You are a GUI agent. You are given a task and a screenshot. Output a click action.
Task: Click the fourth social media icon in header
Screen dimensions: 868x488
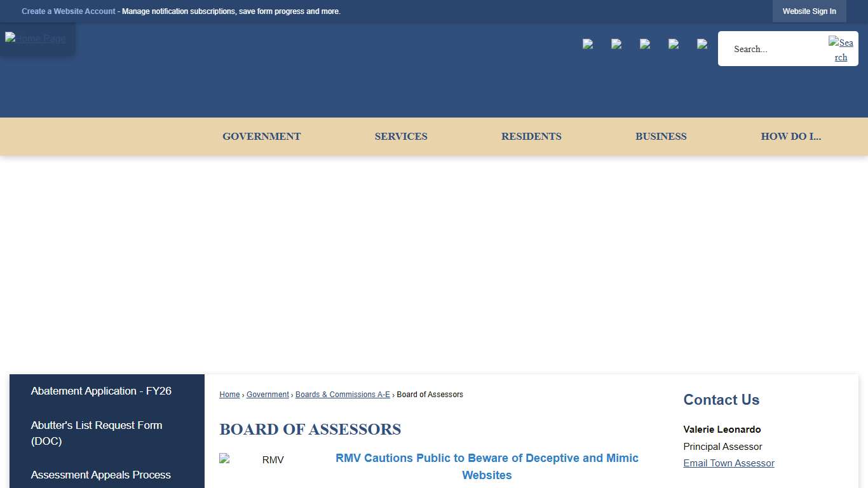click(x=673, y=44)
